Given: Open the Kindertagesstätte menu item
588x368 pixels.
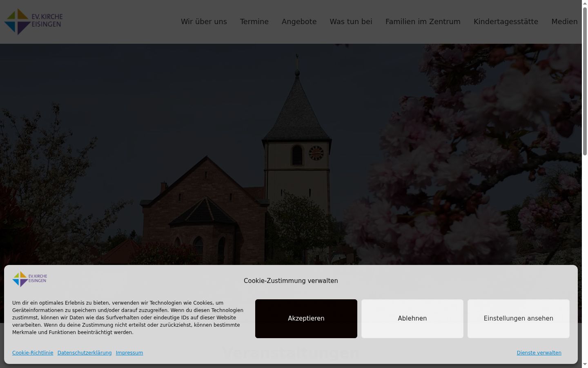Looking at the screenshot, I should 506,22.
